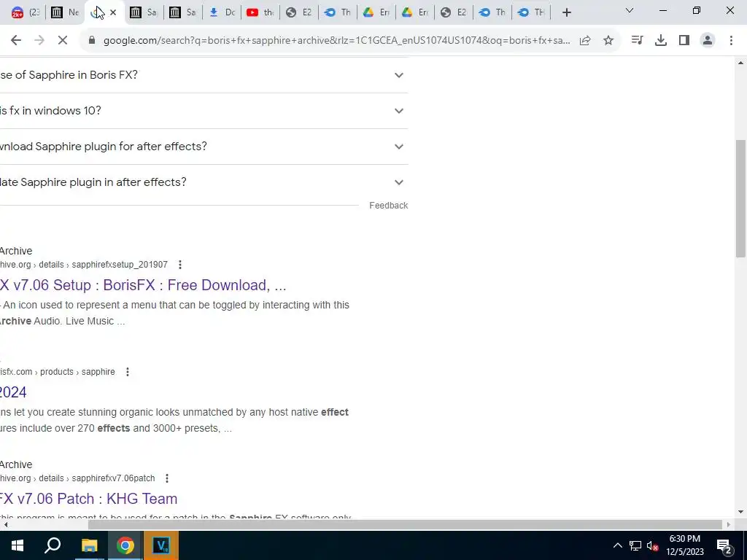
Task: View site information via the lock icon
Action: click(x=92, y=41)
